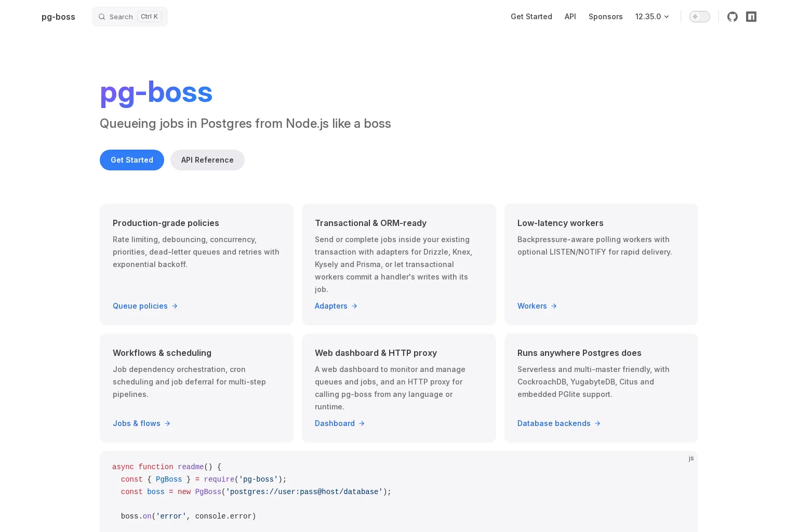Open the GitHub repository icon
This screenshot has width=798, height=532.
(733, 17)
